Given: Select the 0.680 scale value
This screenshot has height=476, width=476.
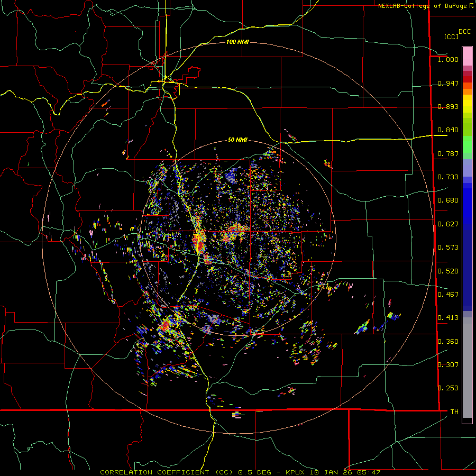Looking at the screenshot, I should 448,200.
